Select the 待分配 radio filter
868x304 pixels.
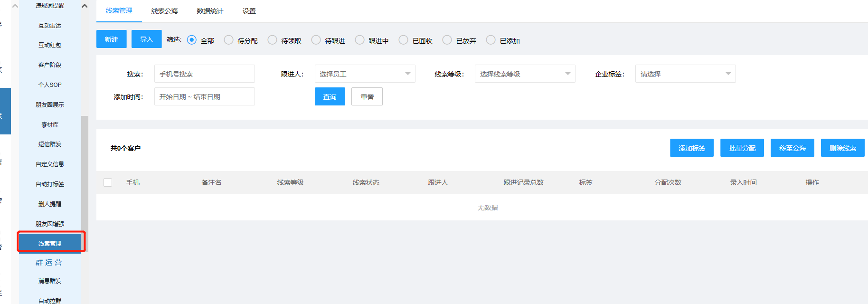[229, 40]
